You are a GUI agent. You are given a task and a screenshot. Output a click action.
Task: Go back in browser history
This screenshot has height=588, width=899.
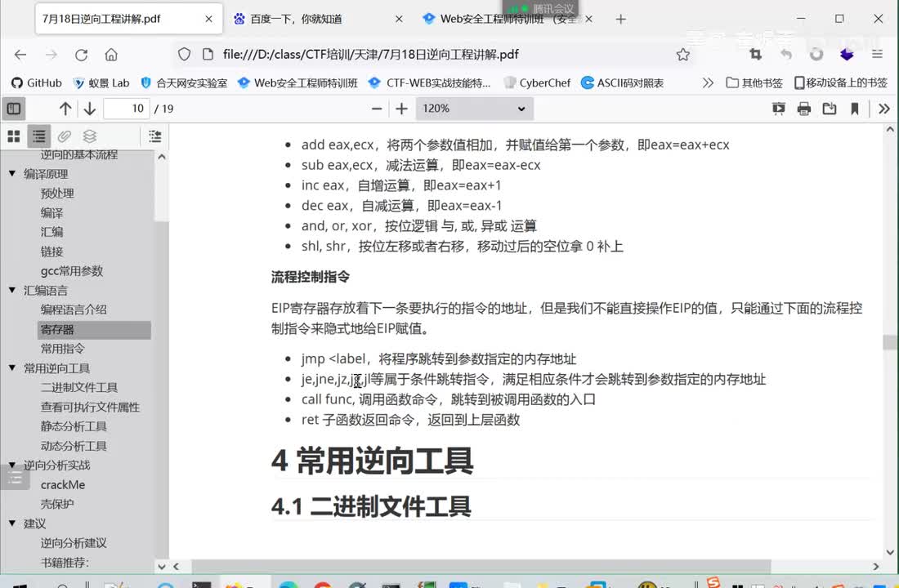20,55
